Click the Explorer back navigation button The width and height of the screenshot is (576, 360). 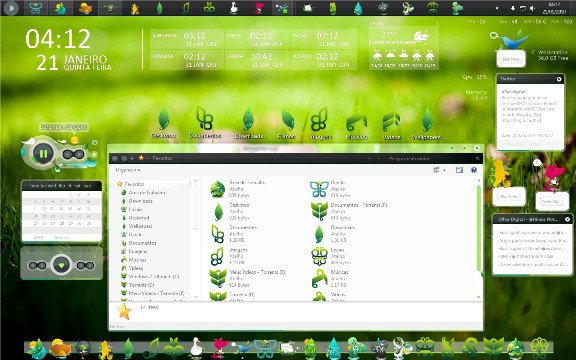click(115, 158)
